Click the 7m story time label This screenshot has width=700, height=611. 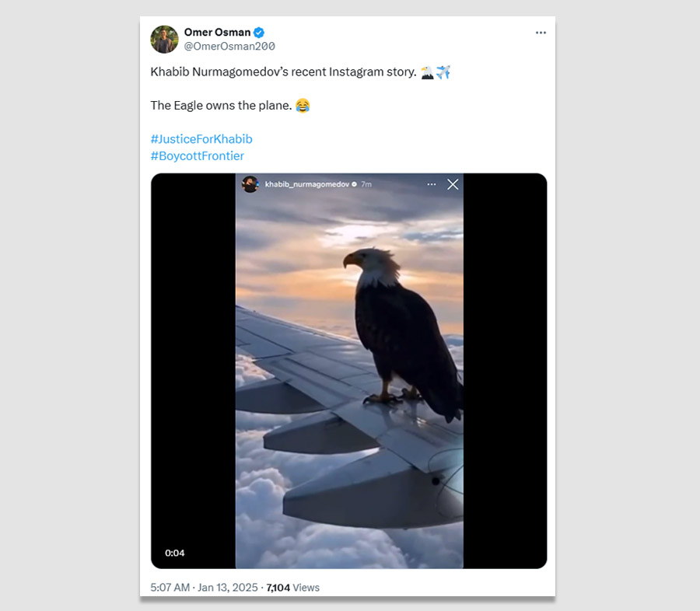pos(366,184)
